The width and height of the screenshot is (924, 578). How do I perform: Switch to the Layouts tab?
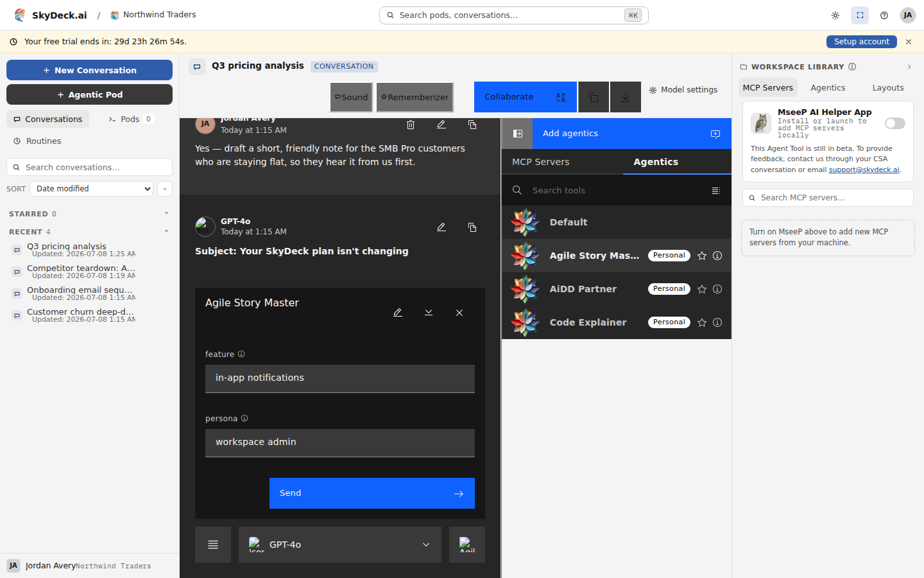[888, 88]
